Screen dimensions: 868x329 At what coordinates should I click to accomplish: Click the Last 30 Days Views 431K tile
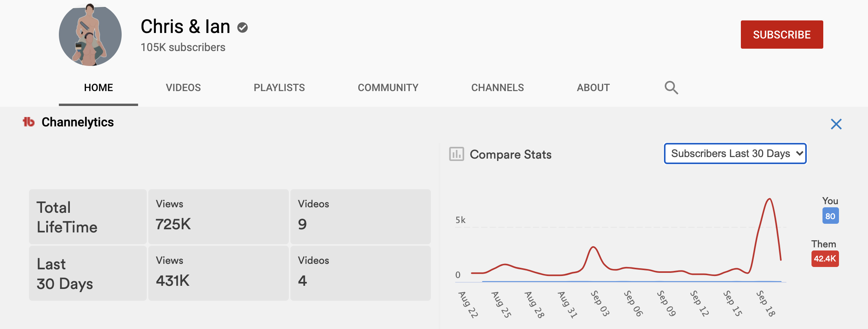[218, 273]
